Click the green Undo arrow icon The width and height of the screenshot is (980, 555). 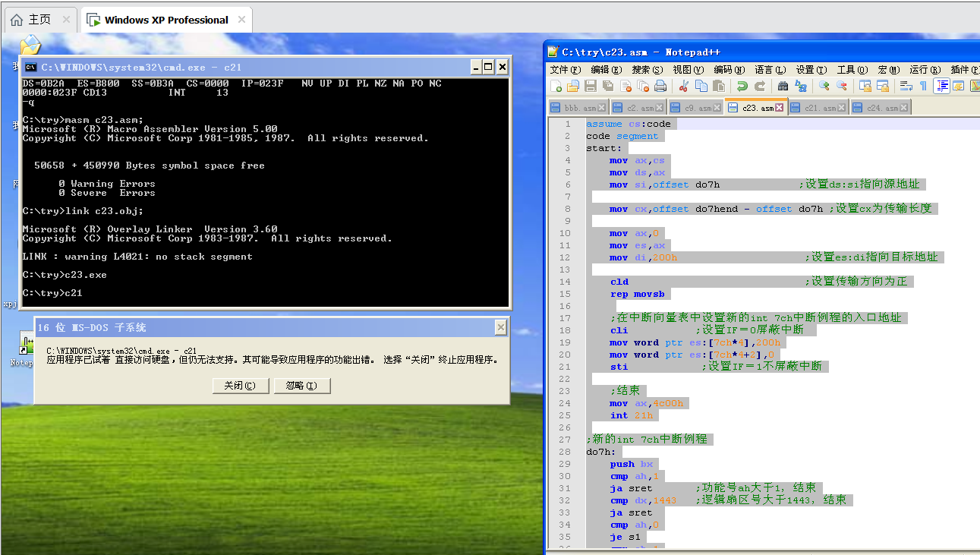point(742,86)
